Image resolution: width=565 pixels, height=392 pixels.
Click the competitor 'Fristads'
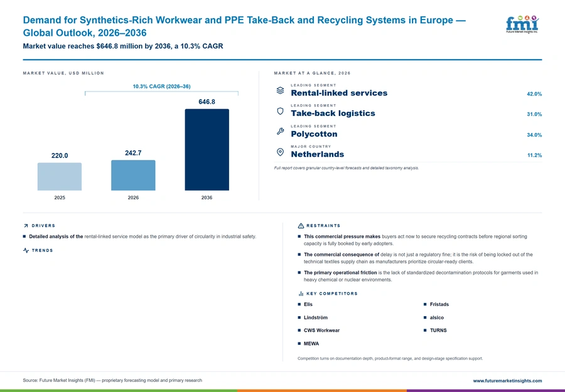coord(439,305)
